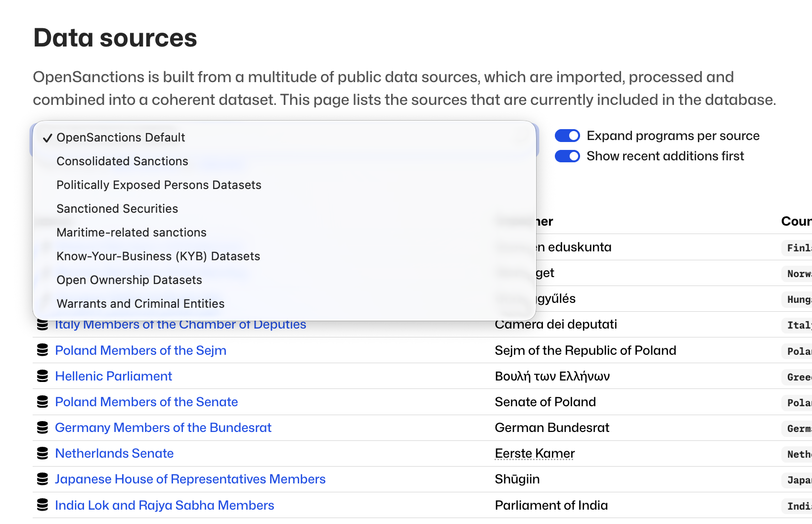The width and height of the screenshot is (812, 524).
Task: Toggle Expand programs per source switch
Action: click(567, 136)
